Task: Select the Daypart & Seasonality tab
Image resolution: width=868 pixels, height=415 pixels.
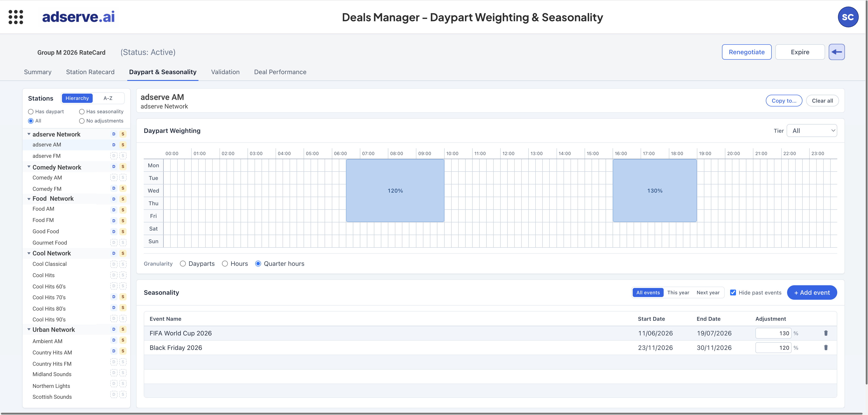Action: click(x=163, y=72)
